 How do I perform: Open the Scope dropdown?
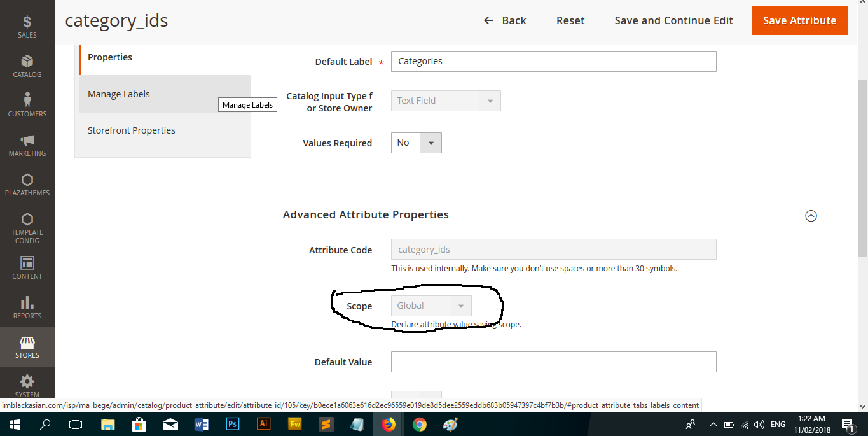click(x=460, y=306)
